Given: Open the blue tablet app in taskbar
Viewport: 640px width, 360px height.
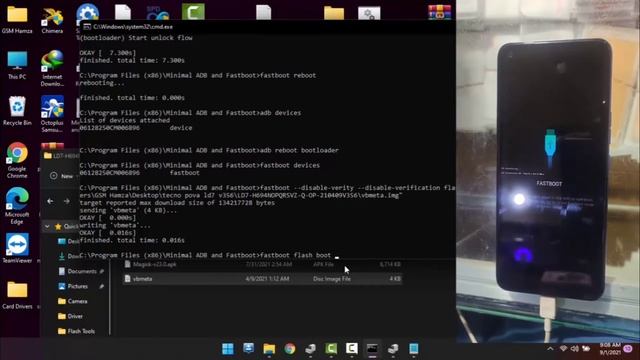Looking at the screenshot, I should 413,349.
